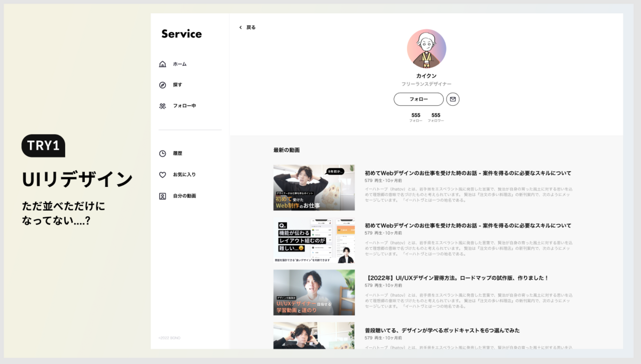Click the TRY1 badge
Image resolution: width=641 pixels, height=364 pixels.
tap(43, 146)
